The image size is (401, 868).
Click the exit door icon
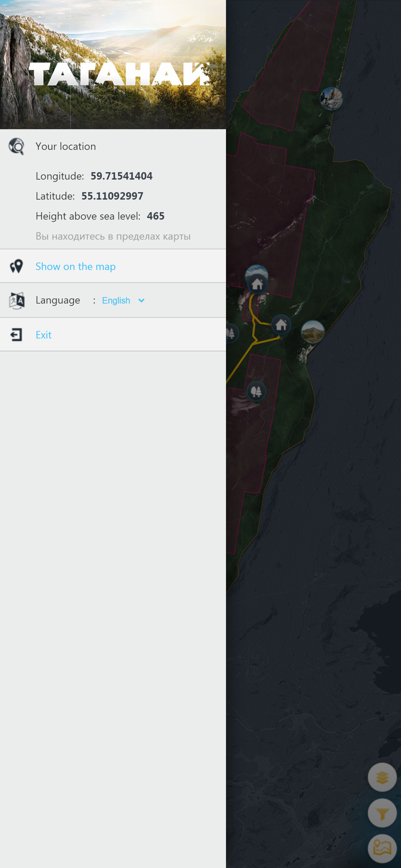point(16,335)
